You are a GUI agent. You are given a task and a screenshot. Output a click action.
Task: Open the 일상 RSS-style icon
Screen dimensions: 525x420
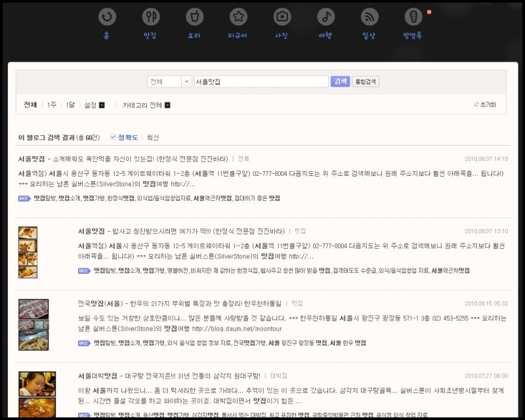click(369, 17)
